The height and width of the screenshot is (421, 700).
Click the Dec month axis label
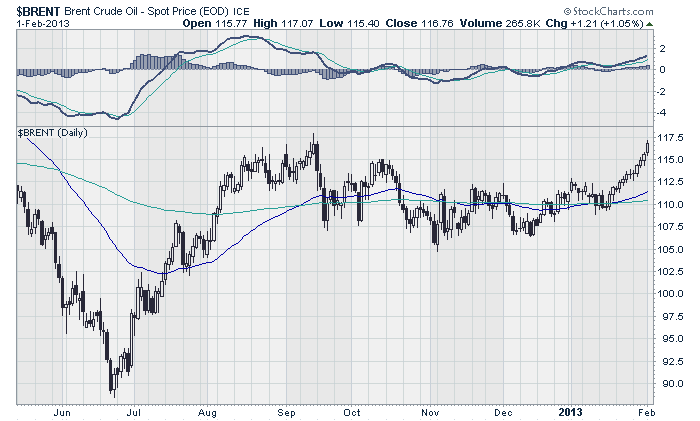click(503, 413)
